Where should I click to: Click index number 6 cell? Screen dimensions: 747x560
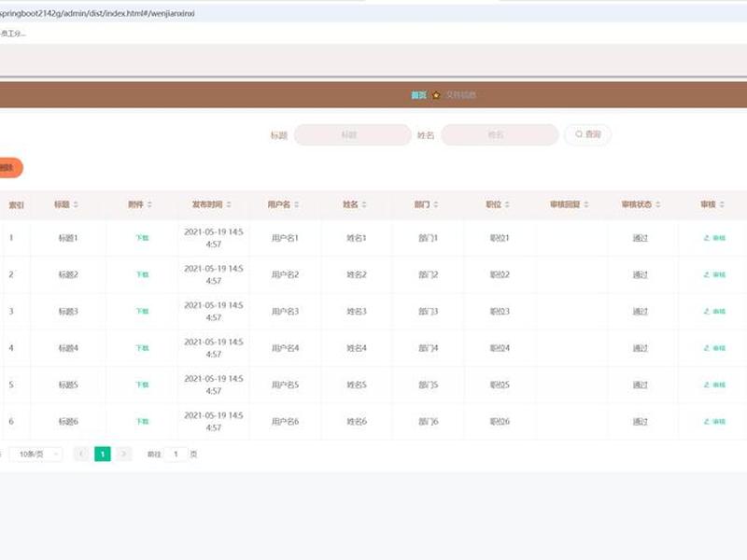tap(11, 422)
